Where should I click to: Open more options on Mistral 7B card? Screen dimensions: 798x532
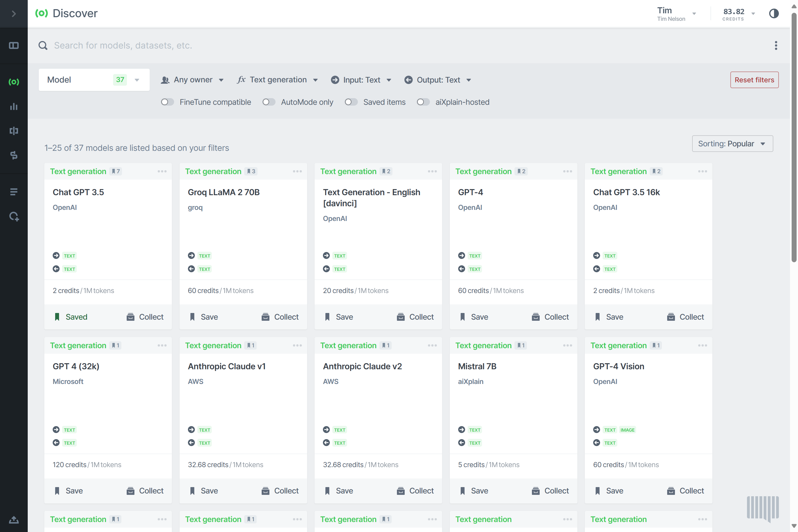pos(567,345)
